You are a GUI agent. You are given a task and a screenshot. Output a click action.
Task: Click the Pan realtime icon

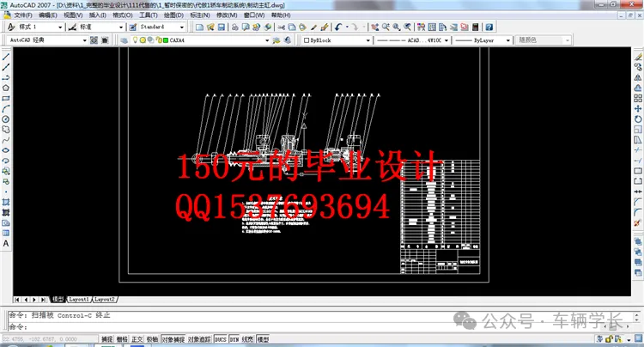(374, 27)
